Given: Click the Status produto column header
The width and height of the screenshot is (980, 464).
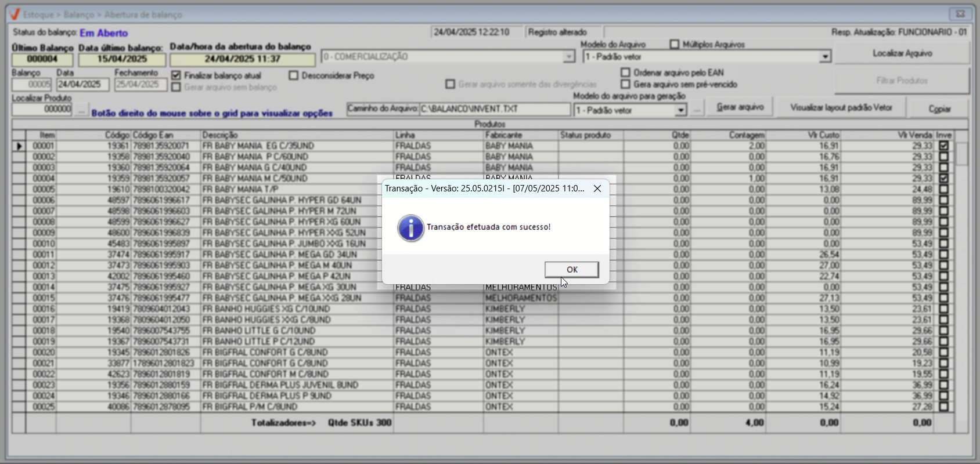Looking at the screenshot, I should [591, 135].
